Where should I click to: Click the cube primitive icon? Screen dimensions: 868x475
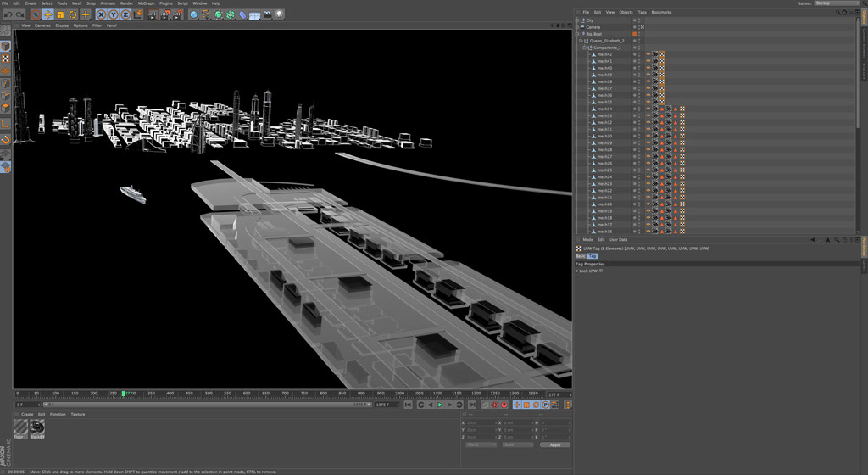194,14
